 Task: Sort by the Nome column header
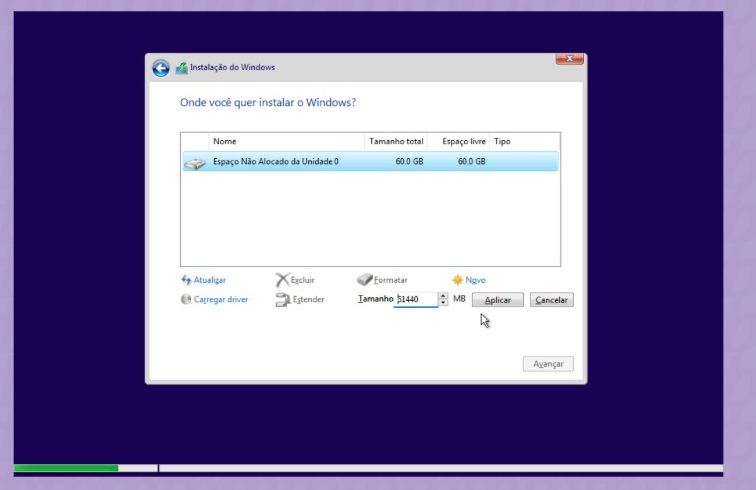(x=286, y=142)
